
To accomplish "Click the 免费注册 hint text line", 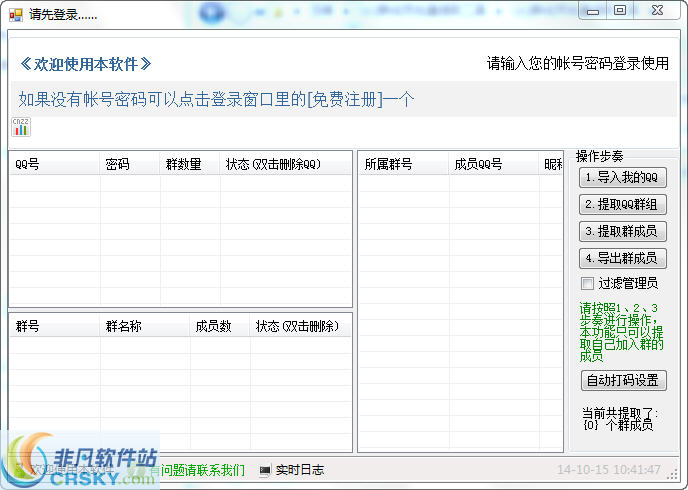I will (x=216, y=100).
